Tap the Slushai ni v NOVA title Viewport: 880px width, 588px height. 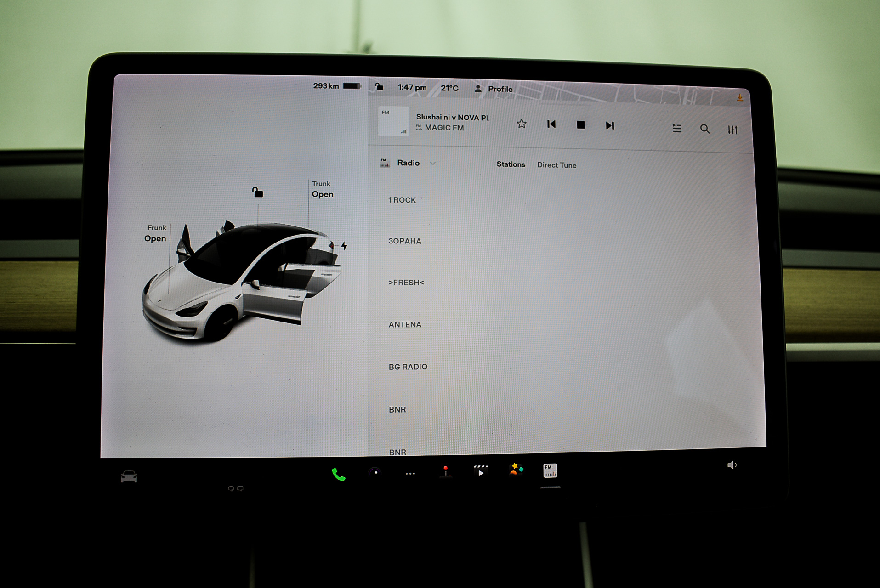(x=453, y=117)
